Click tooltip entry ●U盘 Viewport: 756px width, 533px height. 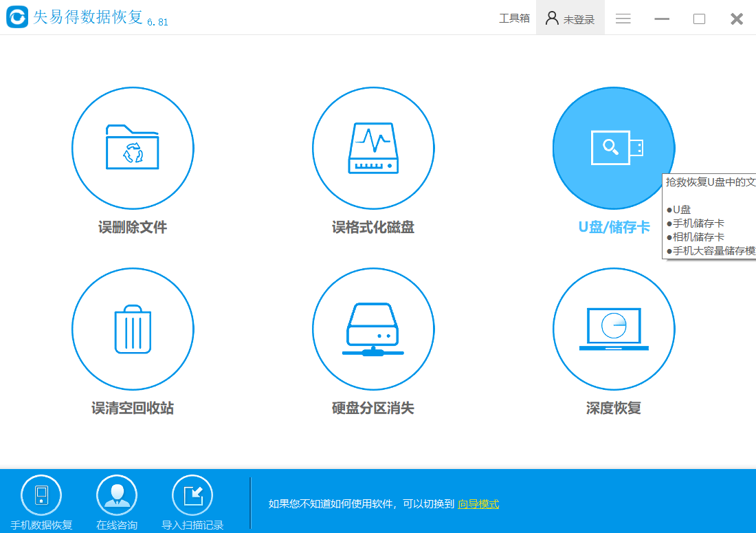point(678,210)
